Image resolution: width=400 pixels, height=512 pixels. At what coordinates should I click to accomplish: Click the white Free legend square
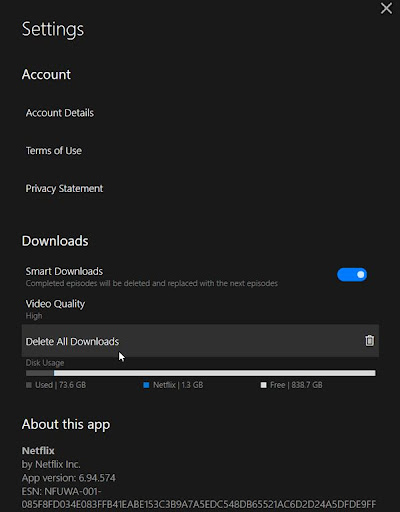click(263, 385)
